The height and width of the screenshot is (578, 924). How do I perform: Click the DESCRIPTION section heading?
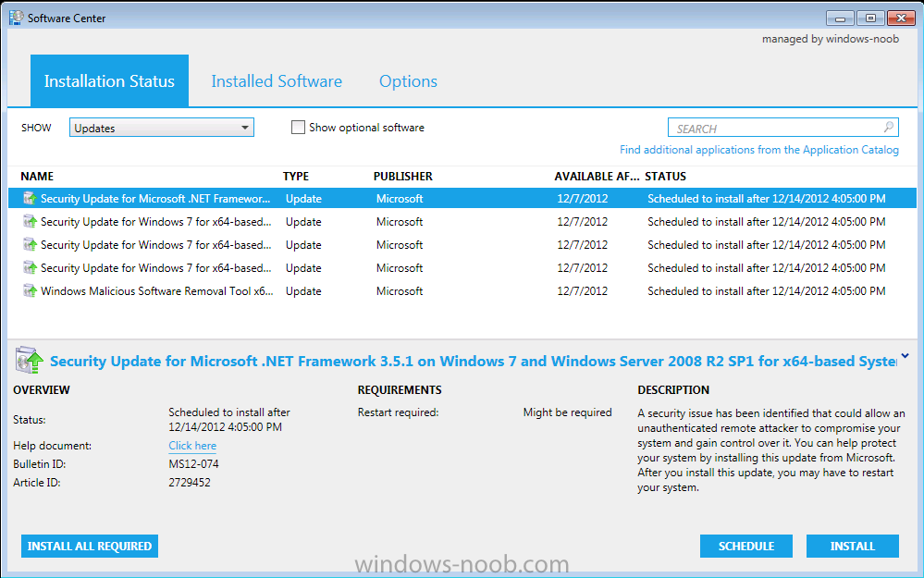(673, 390)
